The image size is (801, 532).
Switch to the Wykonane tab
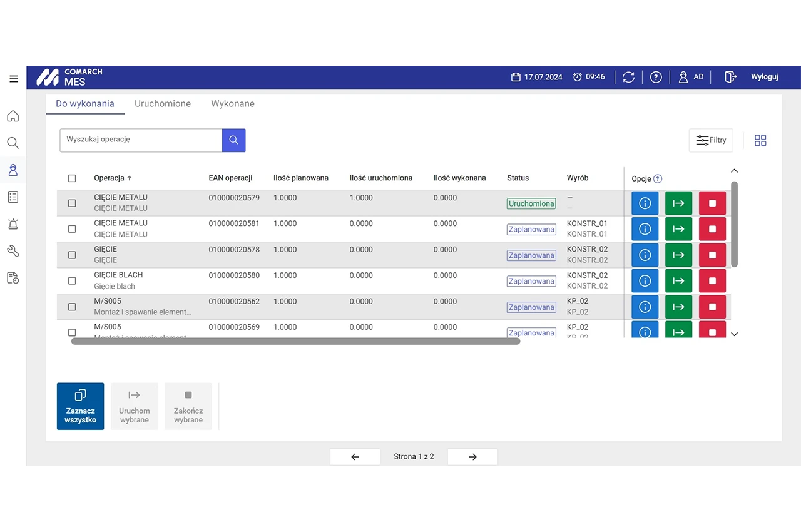pyautogui.click(x=233, y=104)
